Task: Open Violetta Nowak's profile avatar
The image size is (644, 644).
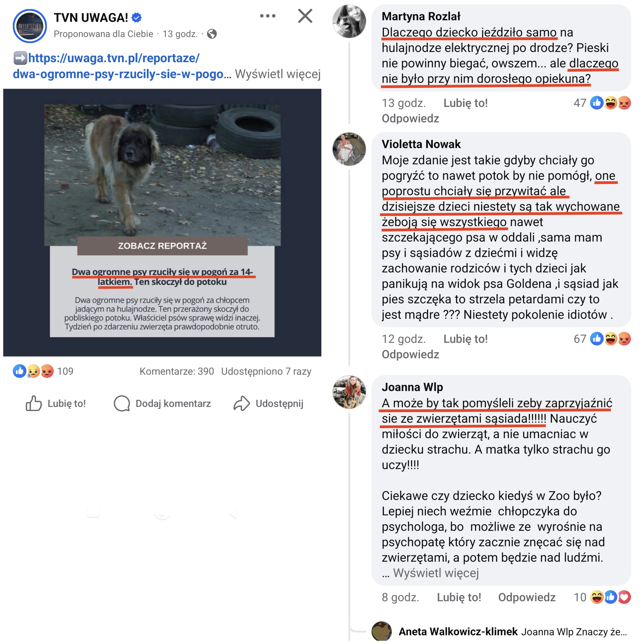Action: (x=349, y=149)
